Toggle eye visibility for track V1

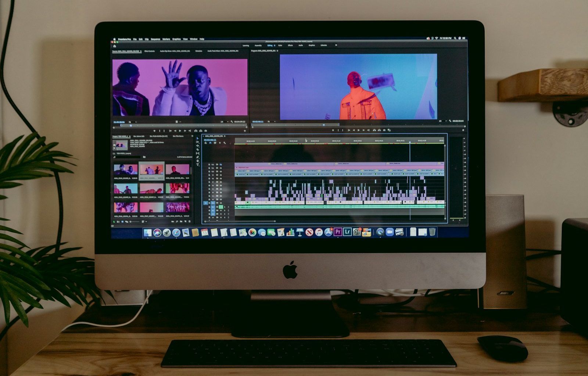pos(221,203)
